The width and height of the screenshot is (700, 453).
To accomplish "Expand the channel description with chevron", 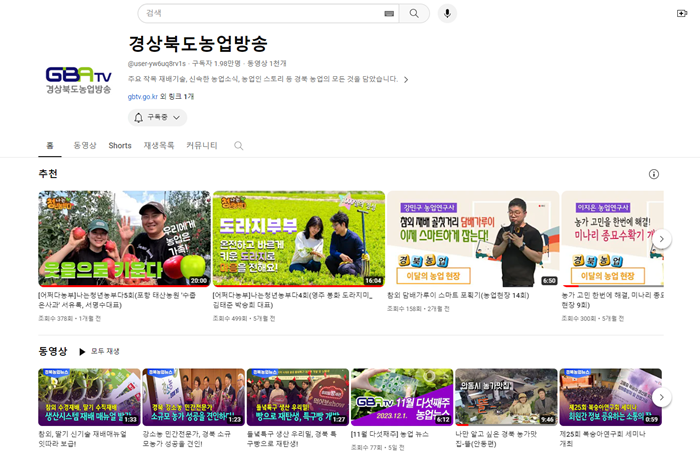I will pos(406,80).
